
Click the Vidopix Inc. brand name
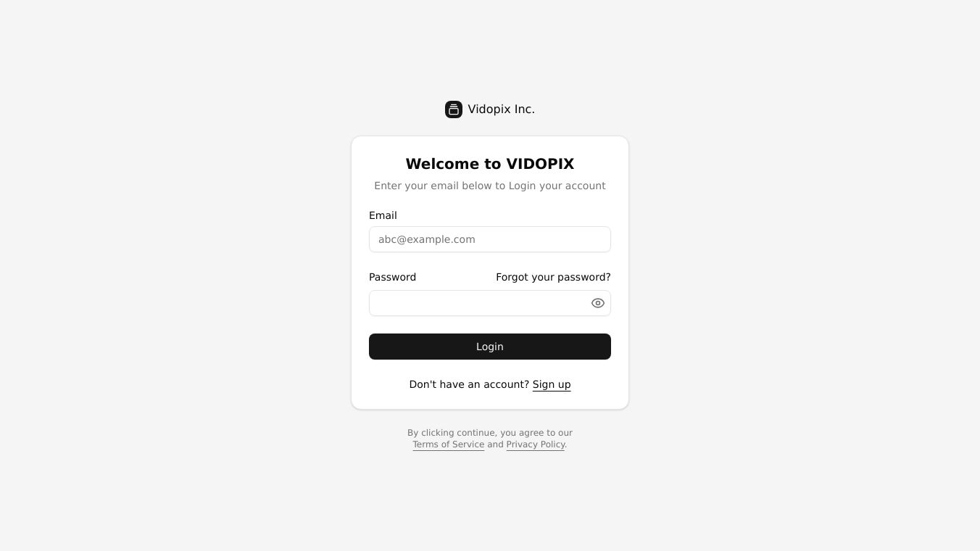click(502, 109)
